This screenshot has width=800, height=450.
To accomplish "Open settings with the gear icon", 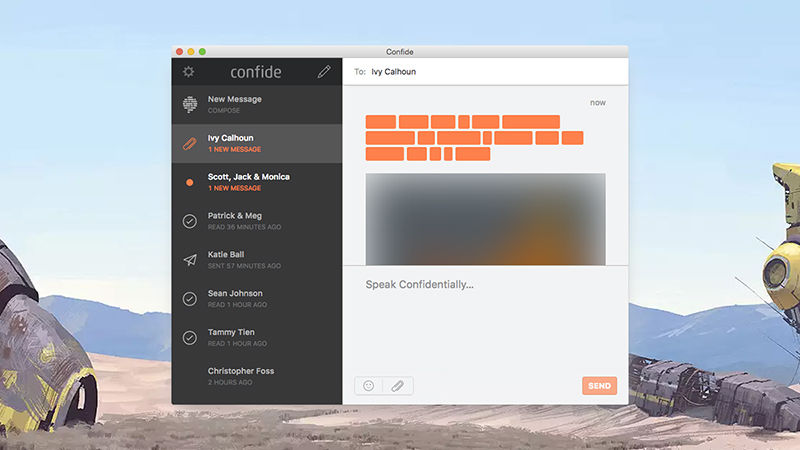I will click(x=188, y=71).
